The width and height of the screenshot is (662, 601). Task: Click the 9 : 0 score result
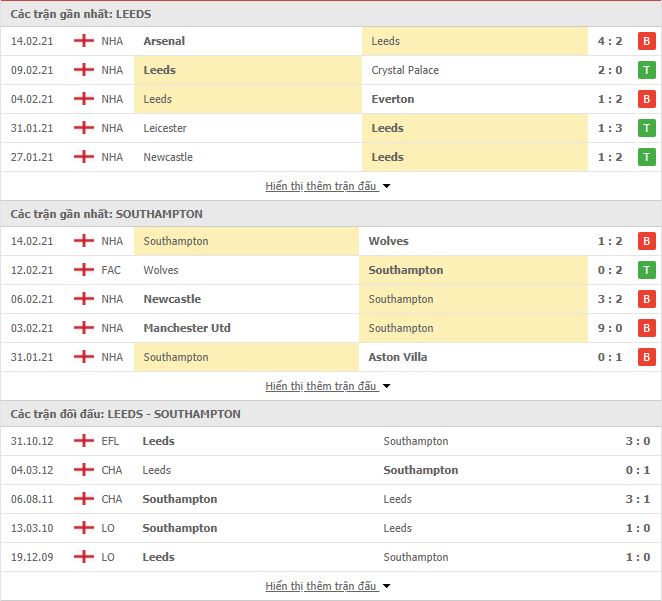610,328
